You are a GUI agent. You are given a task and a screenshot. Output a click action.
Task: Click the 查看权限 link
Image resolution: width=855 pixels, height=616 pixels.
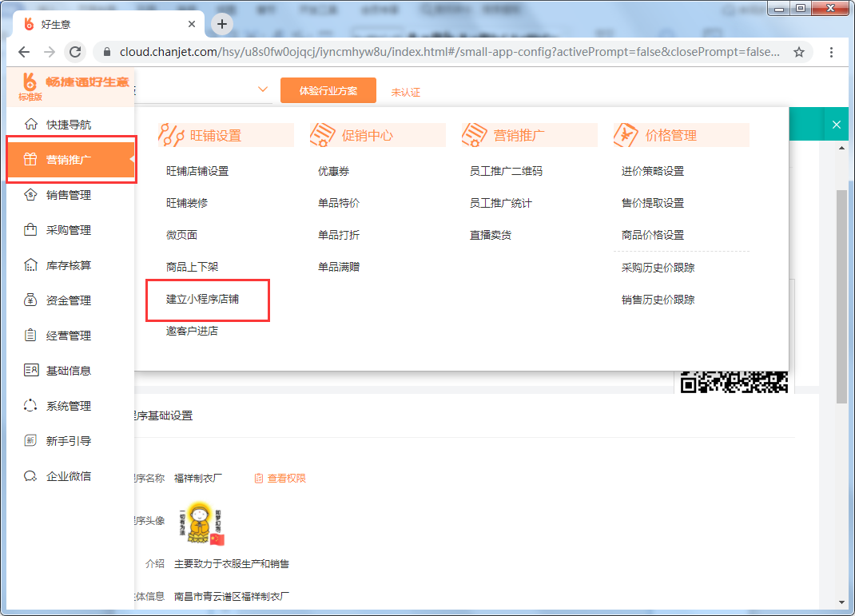coord(280,478)
